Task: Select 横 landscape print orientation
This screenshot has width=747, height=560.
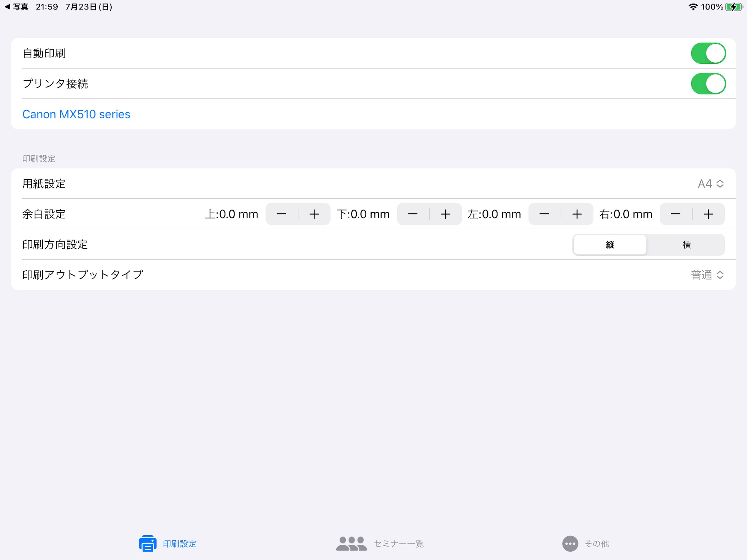Action: tap(687, 245)
